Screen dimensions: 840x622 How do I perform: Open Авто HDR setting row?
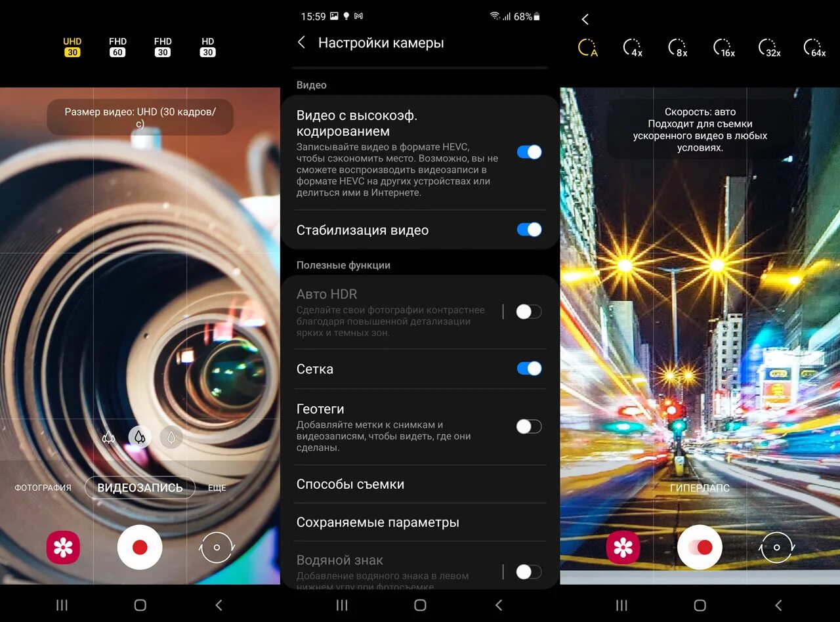420,312
